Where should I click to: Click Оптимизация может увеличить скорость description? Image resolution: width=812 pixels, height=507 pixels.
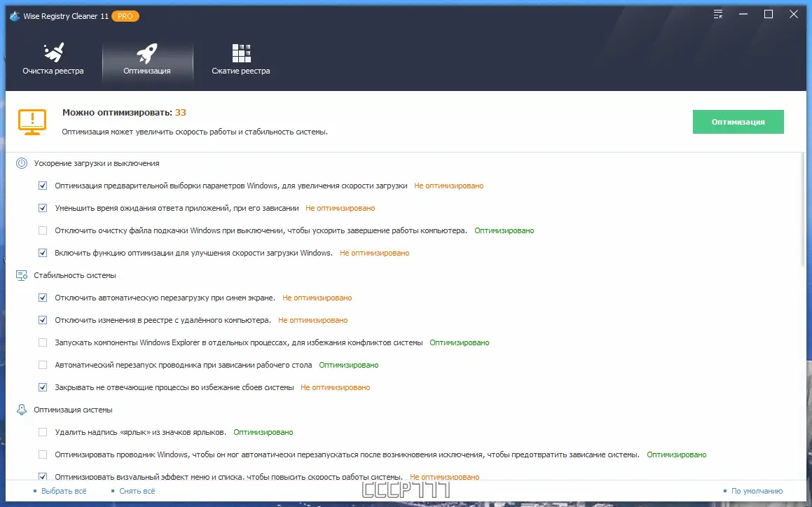[195, 132]
